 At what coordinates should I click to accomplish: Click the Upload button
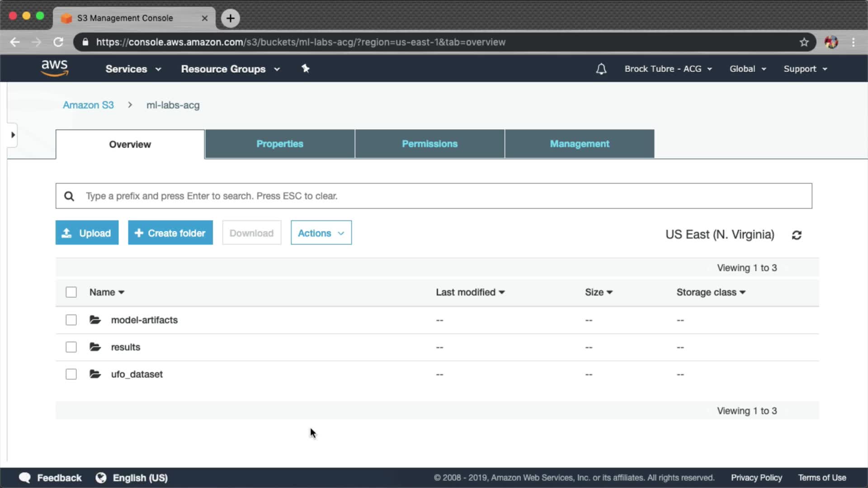(87, 233)
